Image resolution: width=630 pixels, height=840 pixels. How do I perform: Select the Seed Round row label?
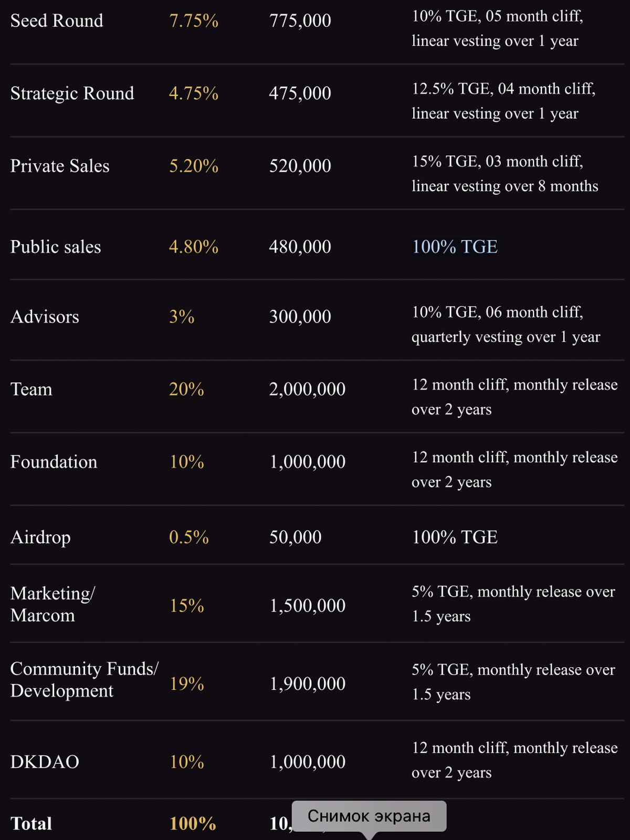pos(57,21)
